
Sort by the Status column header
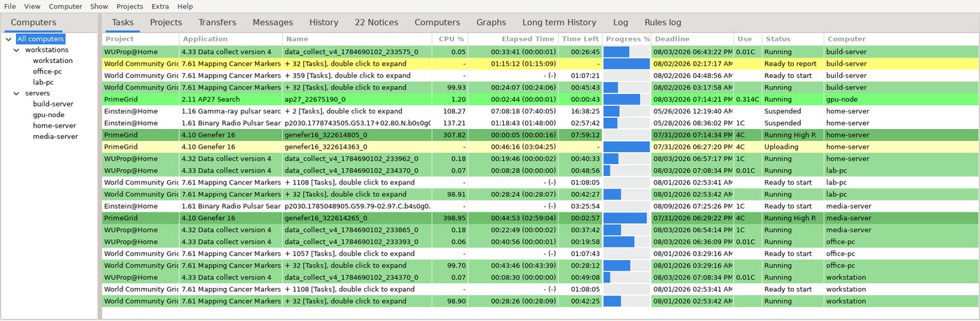pyautogui.click(x=793, y=39)
